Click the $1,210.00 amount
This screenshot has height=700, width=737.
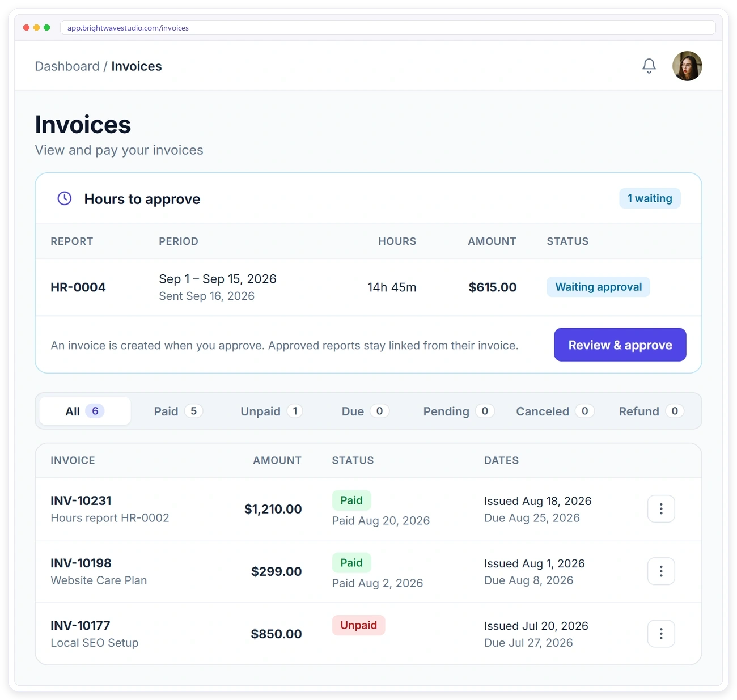click(273, 509)
